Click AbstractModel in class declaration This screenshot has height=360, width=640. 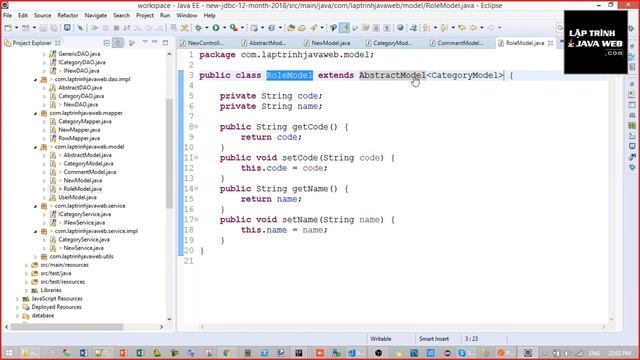392,76
